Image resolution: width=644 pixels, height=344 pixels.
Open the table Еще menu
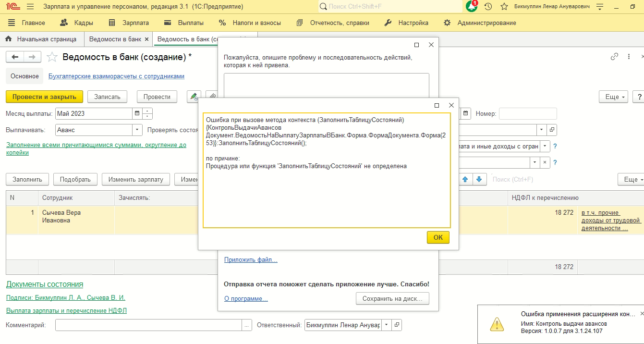point(632,179)
